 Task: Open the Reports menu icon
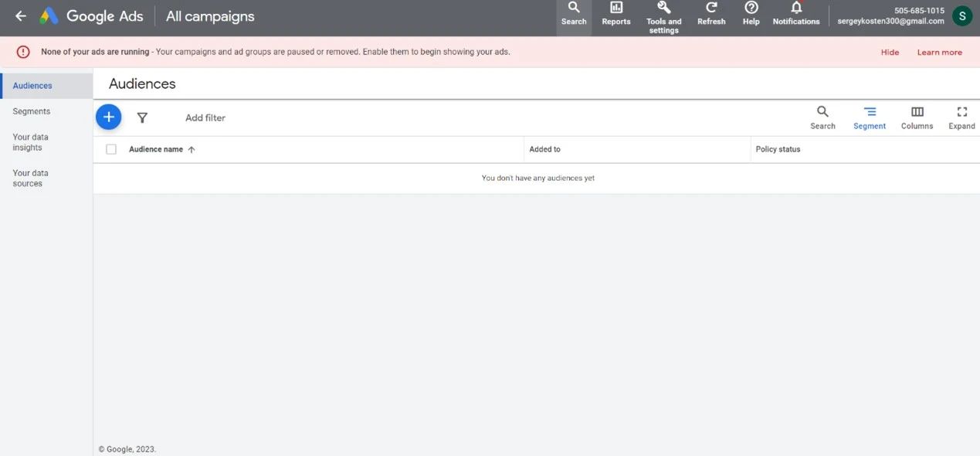[616, 14]
